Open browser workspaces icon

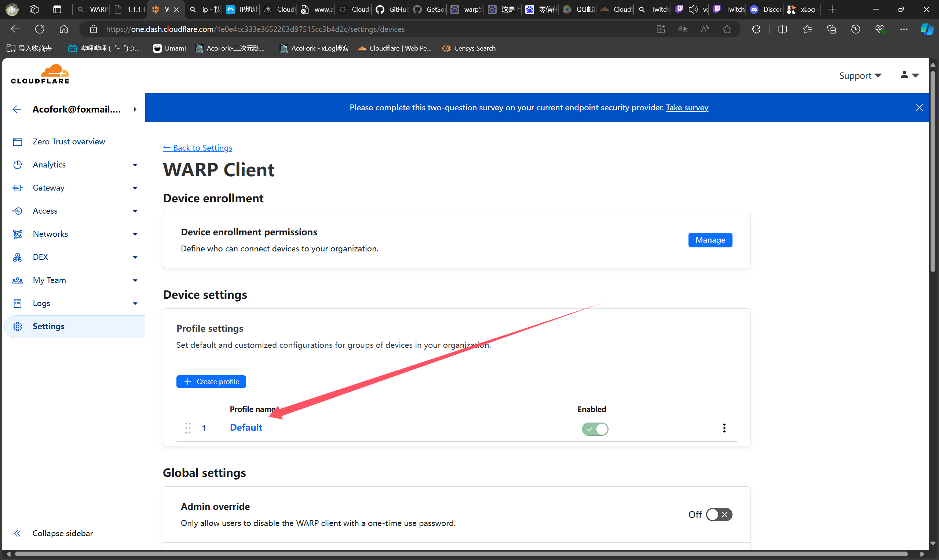34,10
